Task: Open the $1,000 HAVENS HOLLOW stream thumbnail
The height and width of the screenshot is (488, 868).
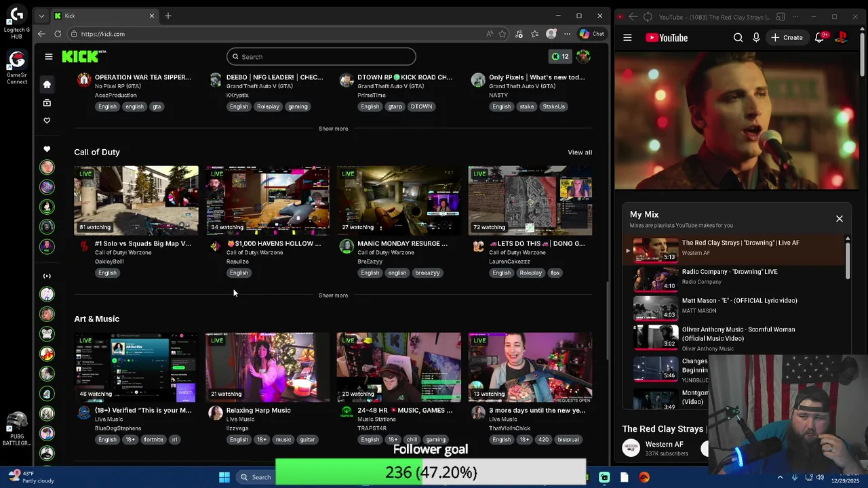Action: [268, 201]
